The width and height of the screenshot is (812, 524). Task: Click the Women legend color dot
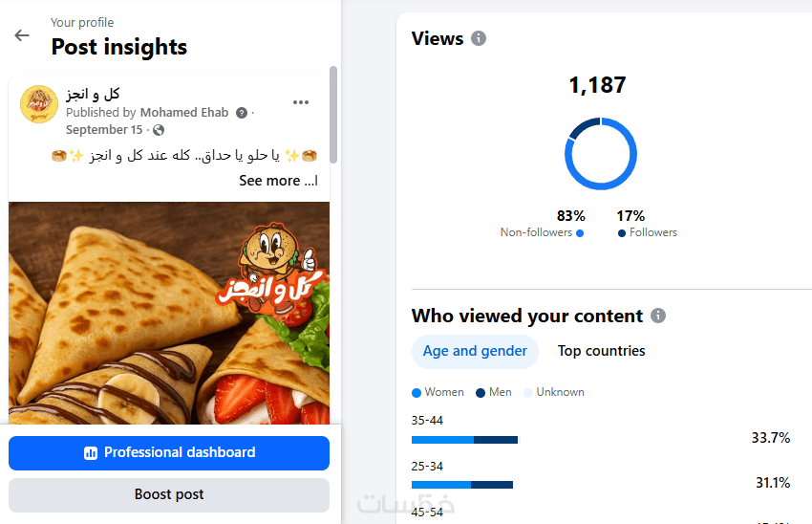(417, 393)
